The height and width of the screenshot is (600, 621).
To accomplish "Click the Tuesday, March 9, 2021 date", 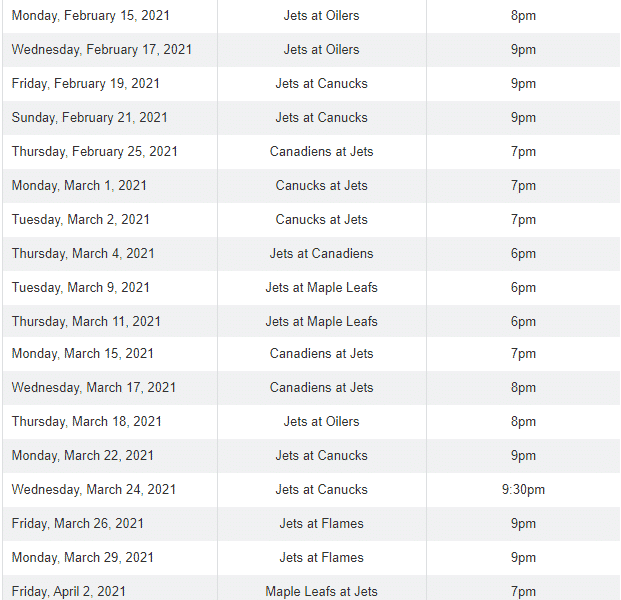I will point(81,288).
